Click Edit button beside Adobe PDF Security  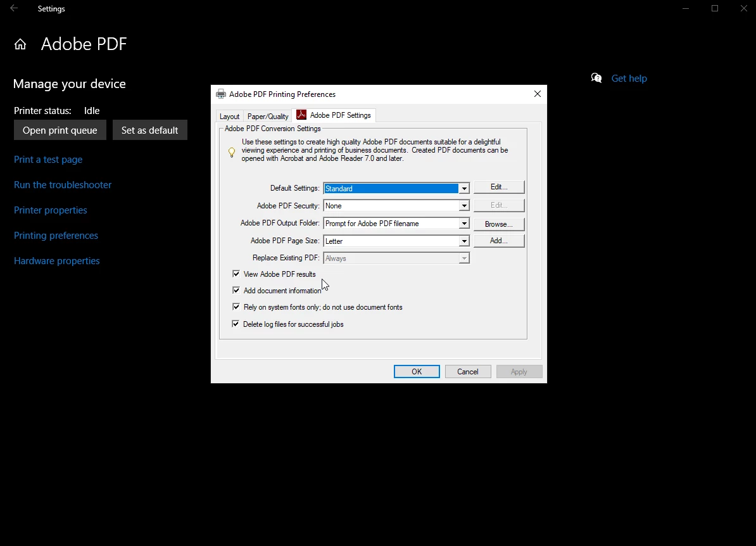[499, 205]
